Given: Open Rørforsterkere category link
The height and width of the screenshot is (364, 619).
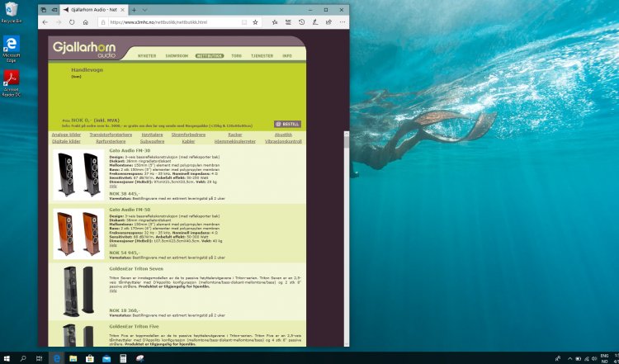Looking at the screenshot, I should point(111,141).
